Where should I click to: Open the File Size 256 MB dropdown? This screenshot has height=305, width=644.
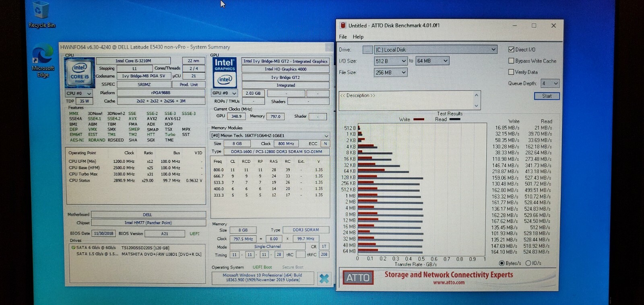(391, 73)
